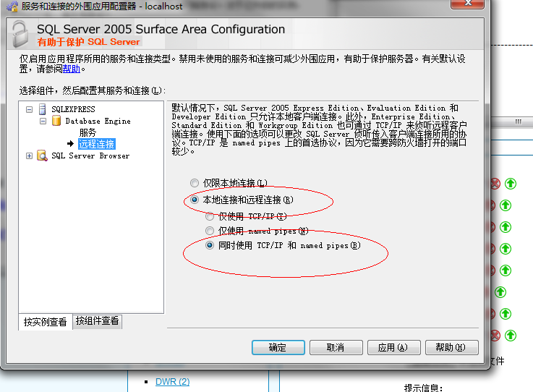
Task: Choose 仅使用 named pipes option
Action: (x=210, y=231)
